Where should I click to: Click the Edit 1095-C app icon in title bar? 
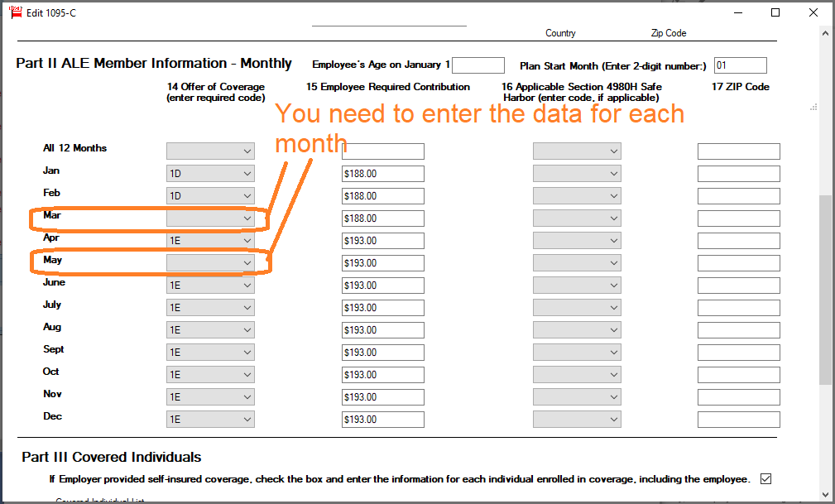(15, 12)
